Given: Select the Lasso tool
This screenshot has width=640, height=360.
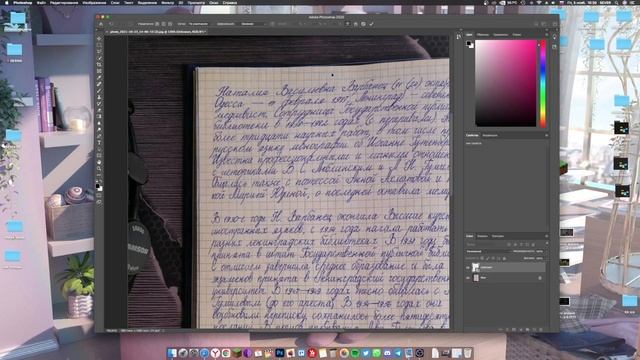Looking at the screenshot, I should click(99, 52).
